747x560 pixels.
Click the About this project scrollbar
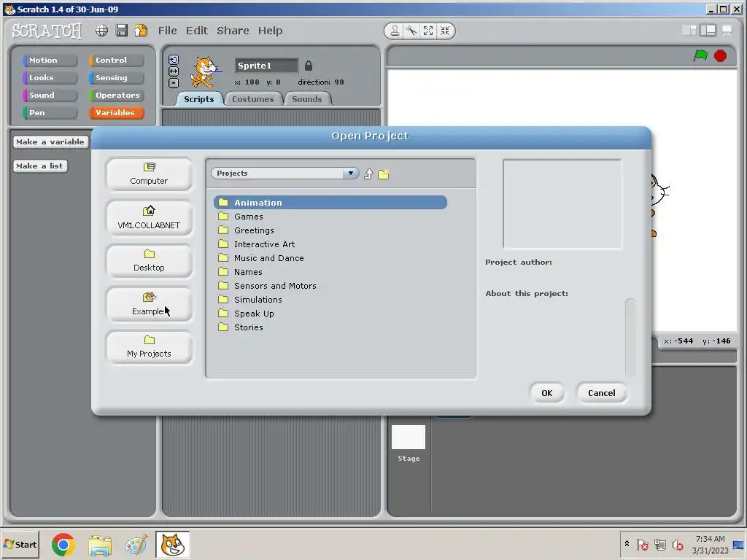coord(630,337)
